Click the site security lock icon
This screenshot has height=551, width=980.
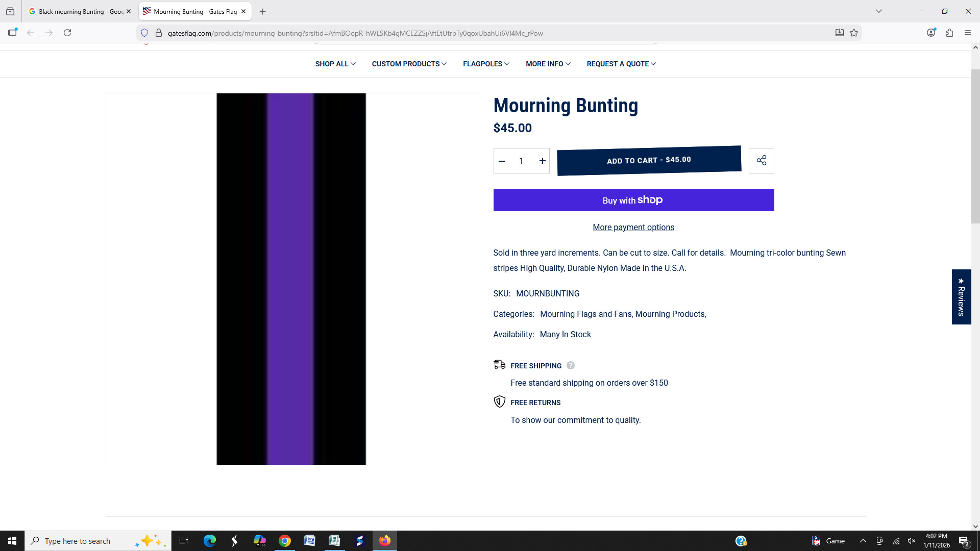click(x=159, y=33)
